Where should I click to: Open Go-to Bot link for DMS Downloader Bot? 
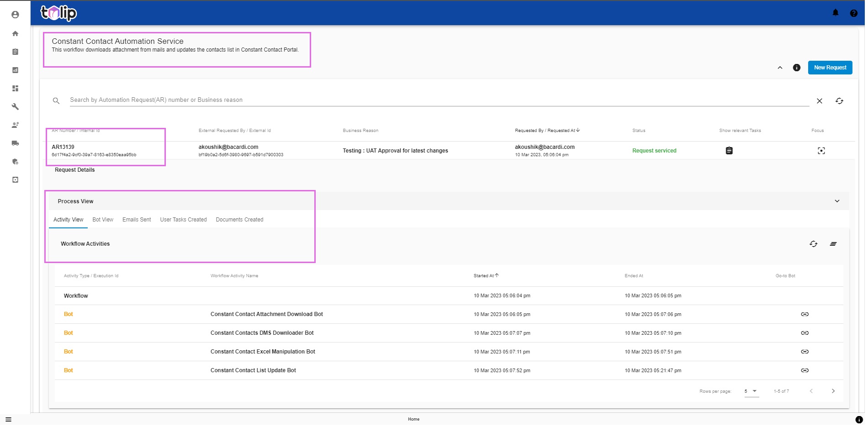[x=804, y=333]
